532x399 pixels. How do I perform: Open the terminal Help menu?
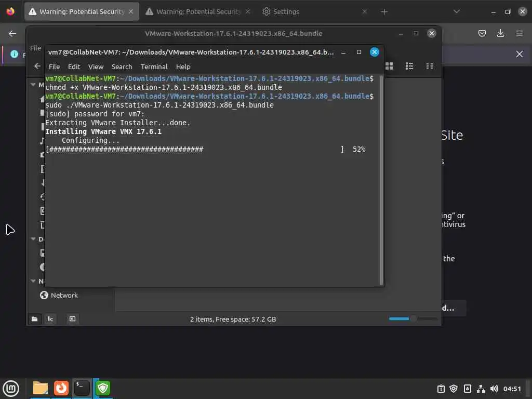coord(183,67)
